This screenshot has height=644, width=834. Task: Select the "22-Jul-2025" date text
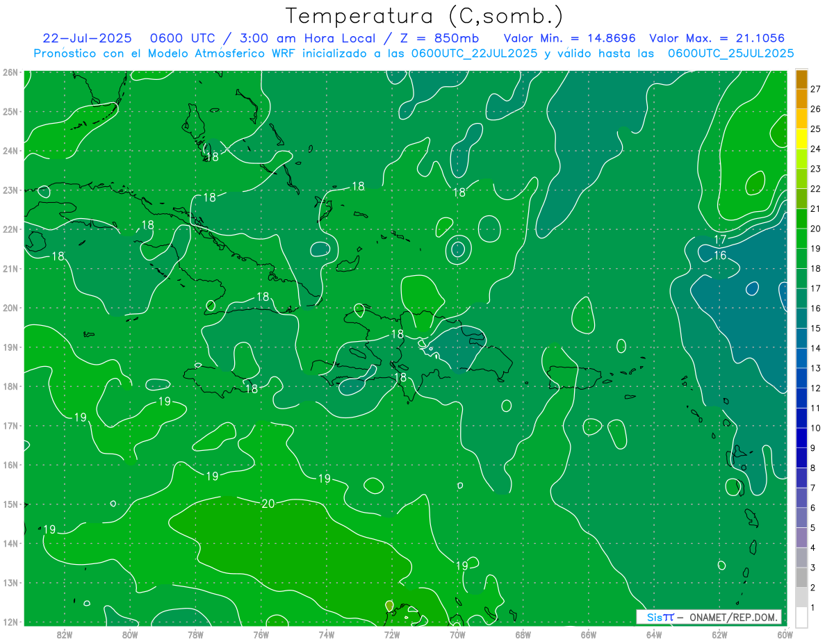[x=88, y=38]
